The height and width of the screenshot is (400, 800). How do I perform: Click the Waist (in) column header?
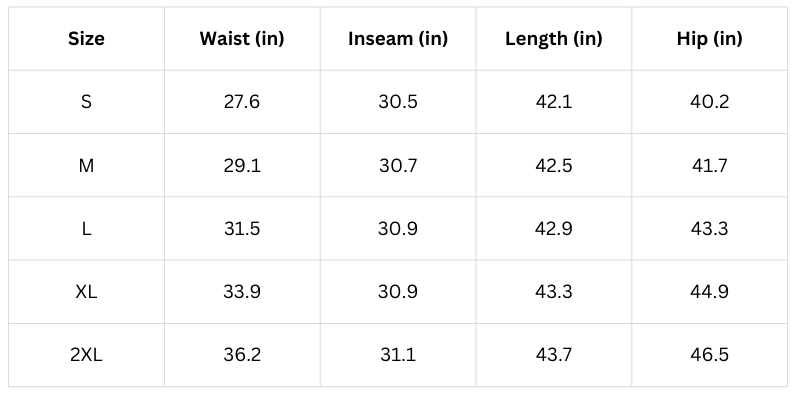click(242, 39)
